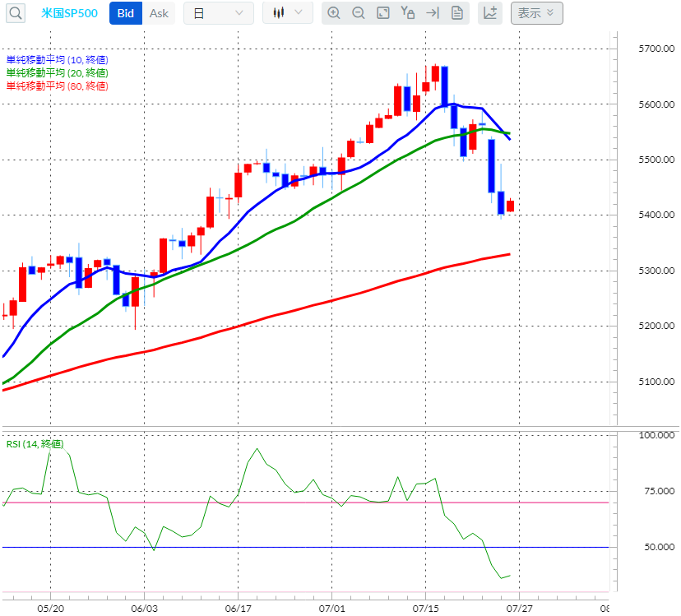Select the 単純移動平均 (20, 終値) legend

click(58, 73)
